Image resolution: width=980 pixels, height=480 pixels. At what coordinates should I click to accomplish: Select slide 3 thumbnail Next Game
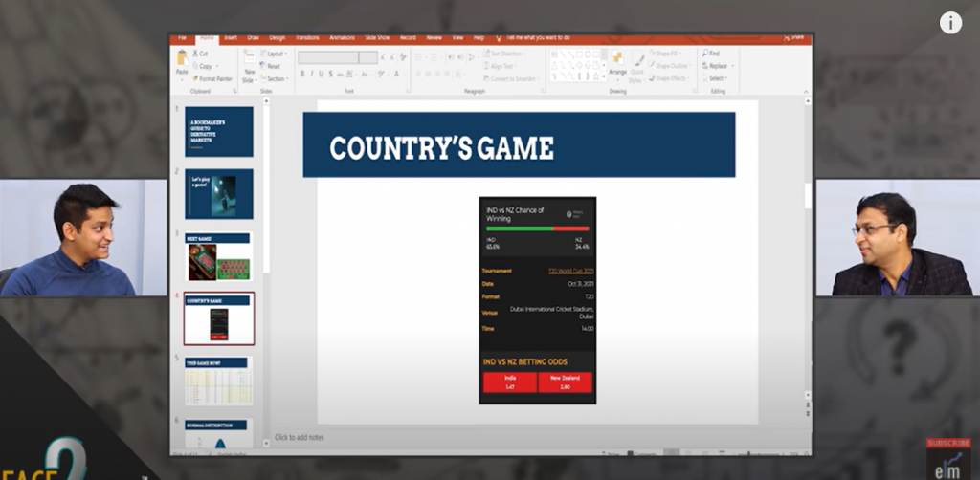219,256
